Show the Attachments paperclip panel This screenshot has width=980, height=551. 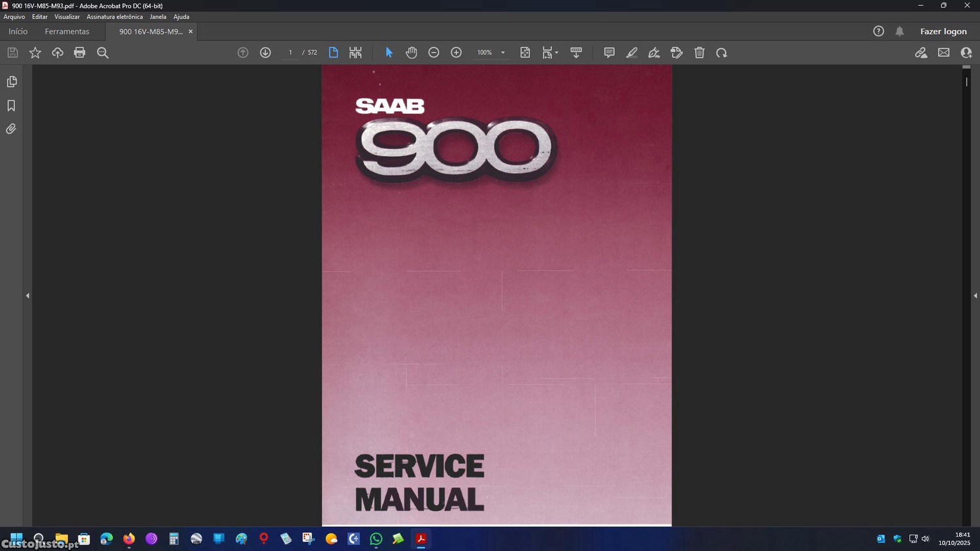pos(11,129)
